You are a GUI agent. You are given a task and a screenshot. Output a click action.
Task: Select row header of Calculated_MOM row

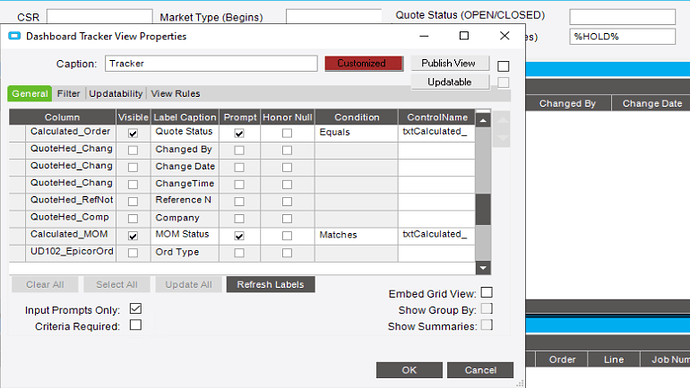click(x=17, y=236)
